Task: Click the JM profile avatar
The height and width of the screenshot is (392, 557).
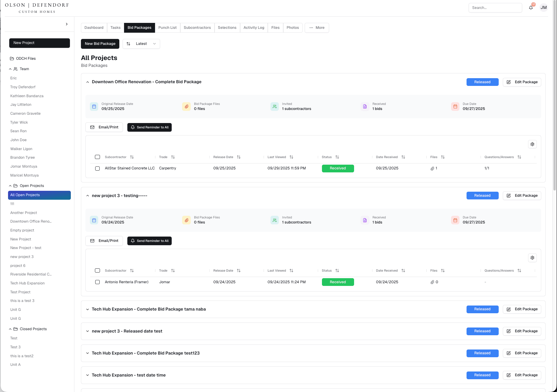Action: (544, 7)
